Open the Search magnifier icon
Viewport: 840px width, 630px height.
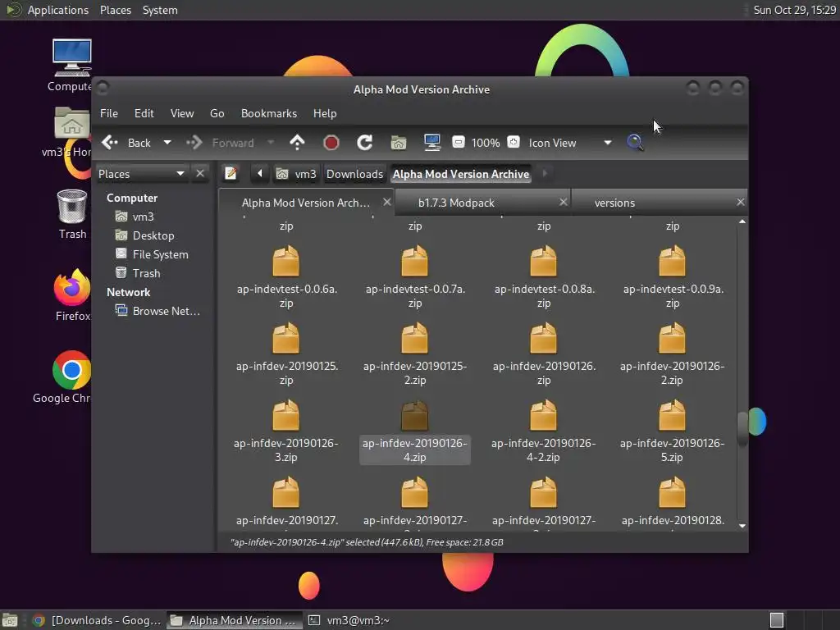coord(635,143)
